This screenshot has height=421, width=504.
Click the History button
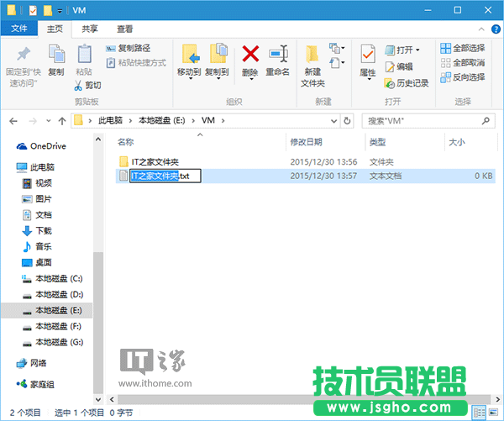point(407,83)
